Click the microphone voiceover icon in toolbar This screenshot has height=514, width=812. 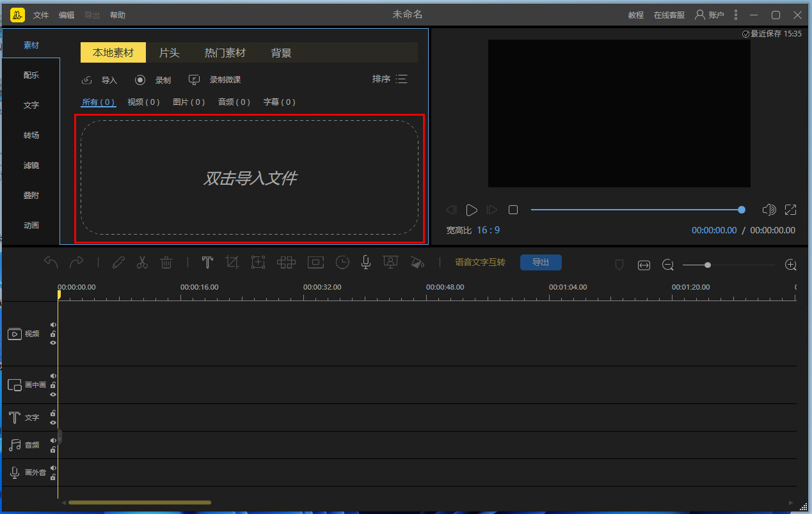pyautogui.click(x=365, y=263)
